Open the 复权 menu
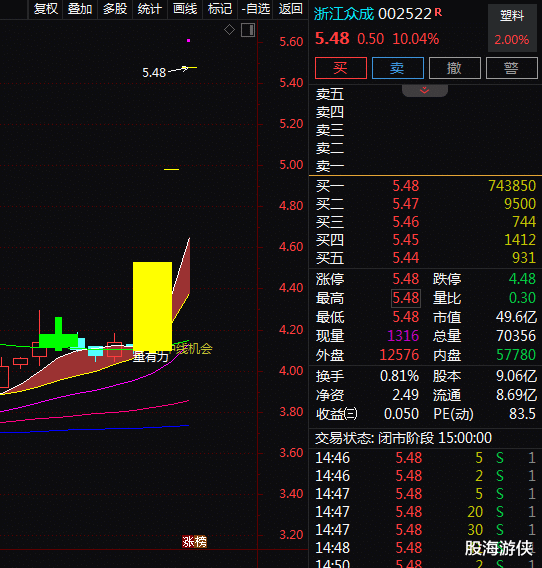The height and width of the screenshot is (568, 542). pos(46,9)
